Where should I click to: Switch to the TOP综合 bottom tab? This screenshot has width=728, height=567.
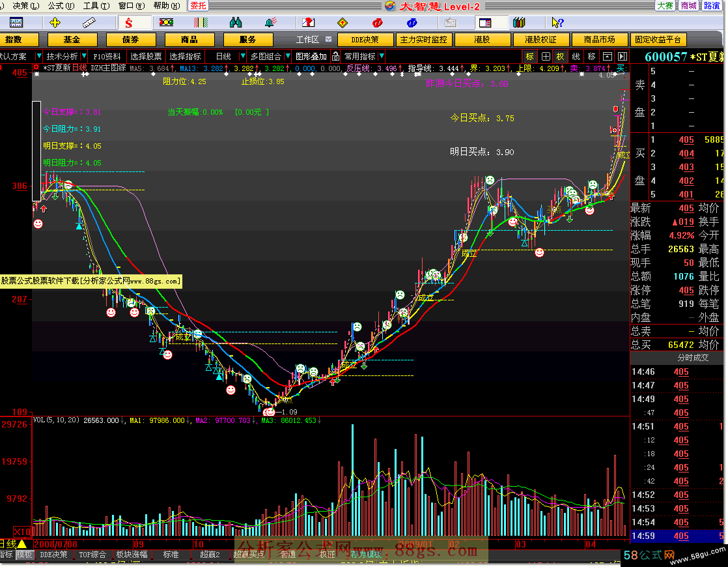[92, 555]
